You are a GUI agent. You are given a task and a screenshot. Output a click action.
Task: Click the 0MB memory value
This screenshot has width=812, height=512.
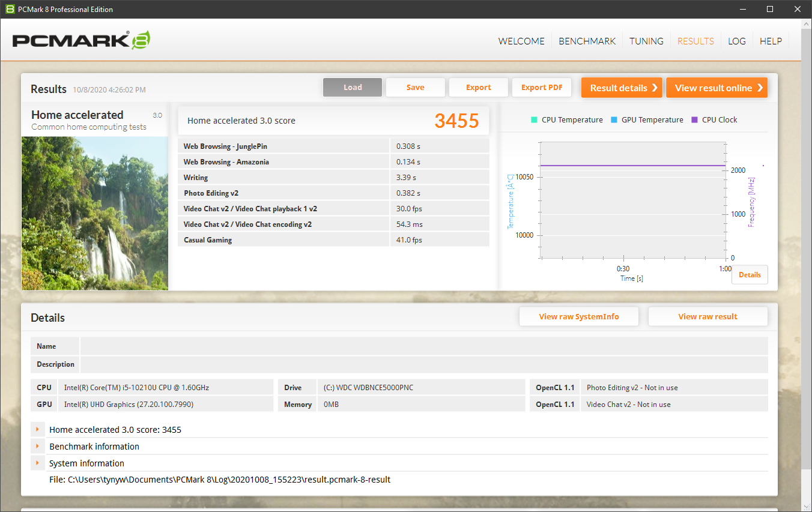(331, 405)
